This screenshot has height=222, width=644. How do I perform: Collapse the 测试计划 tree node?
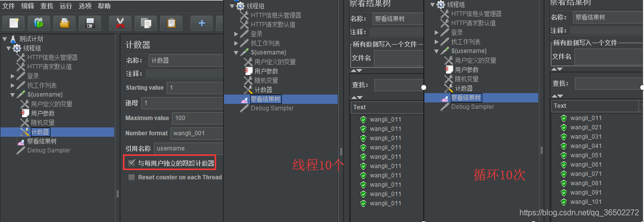click(5, 39)
